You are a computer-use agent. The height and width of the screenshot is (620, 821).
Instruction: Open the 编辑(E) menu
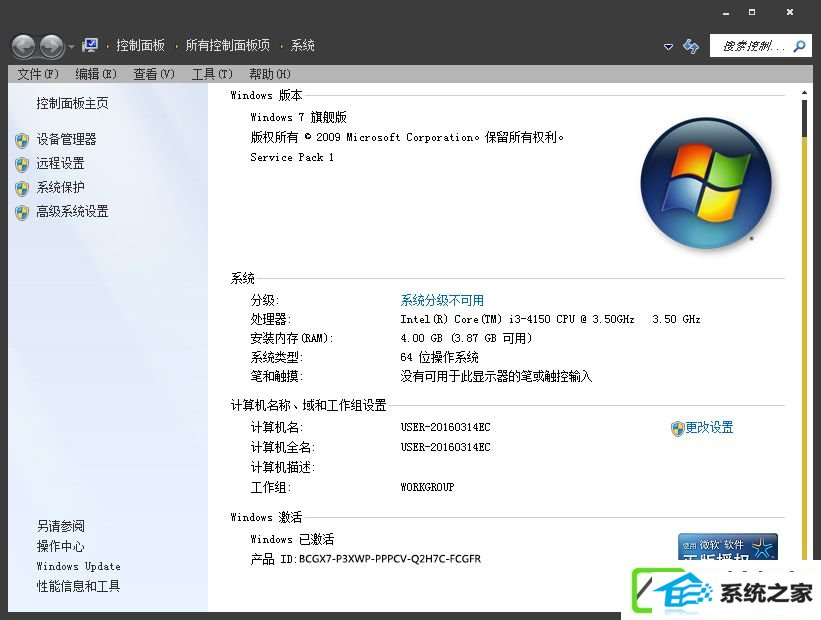tap(96, 74)
